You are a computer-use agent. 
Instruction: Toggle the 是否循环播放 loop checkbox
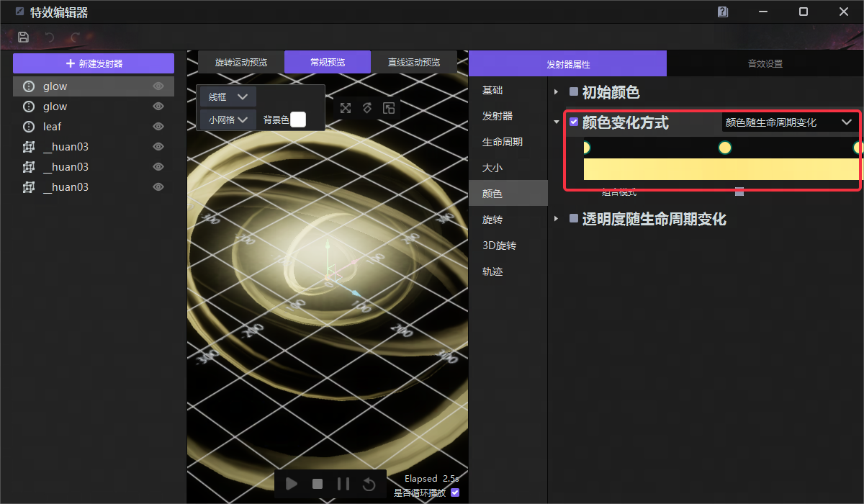click(x=454, y=493)
